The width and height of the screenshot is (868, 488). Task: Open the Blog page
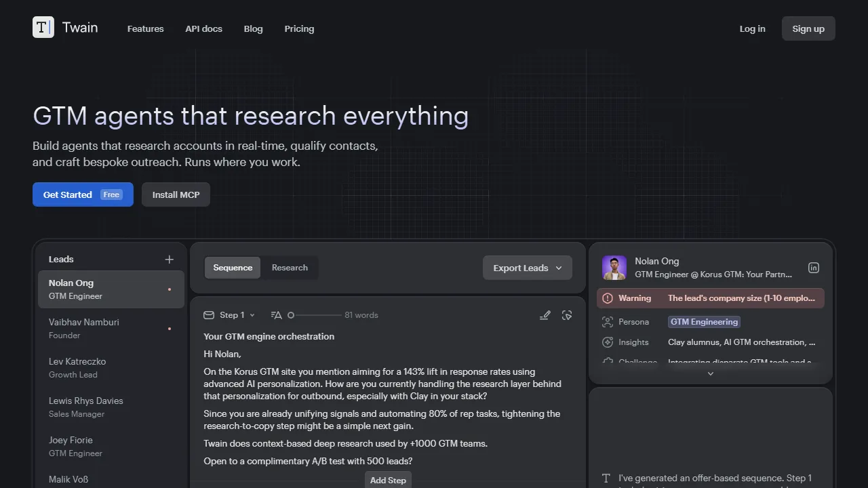pyautogui.click(x=253, y=28)
